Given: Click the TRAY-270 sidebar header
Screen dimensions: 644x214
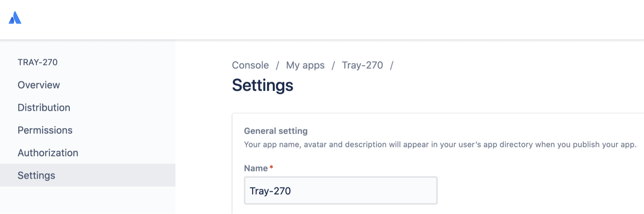Looking at the screenshot, I should point(38,62).
